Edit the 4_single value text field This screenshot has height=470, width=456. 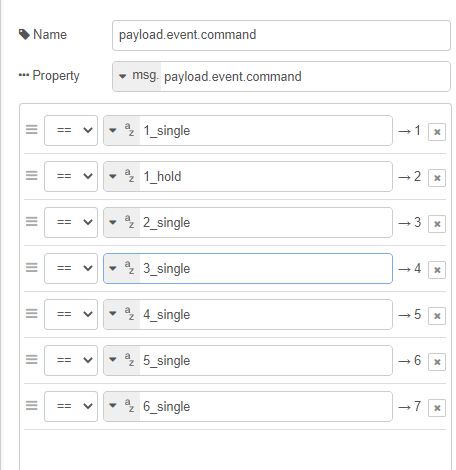point(266,314)
